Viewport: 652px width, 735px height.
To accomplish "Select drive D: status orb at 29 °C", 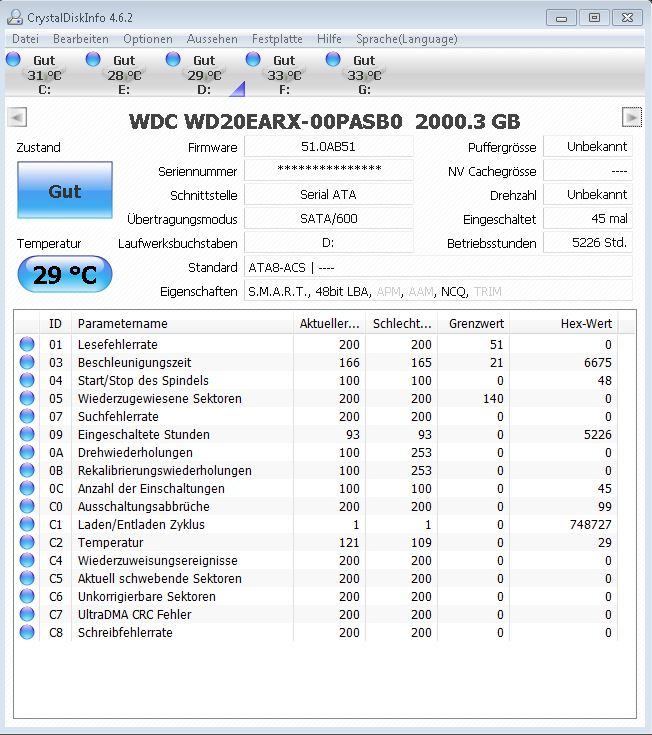I will point(173,59).
